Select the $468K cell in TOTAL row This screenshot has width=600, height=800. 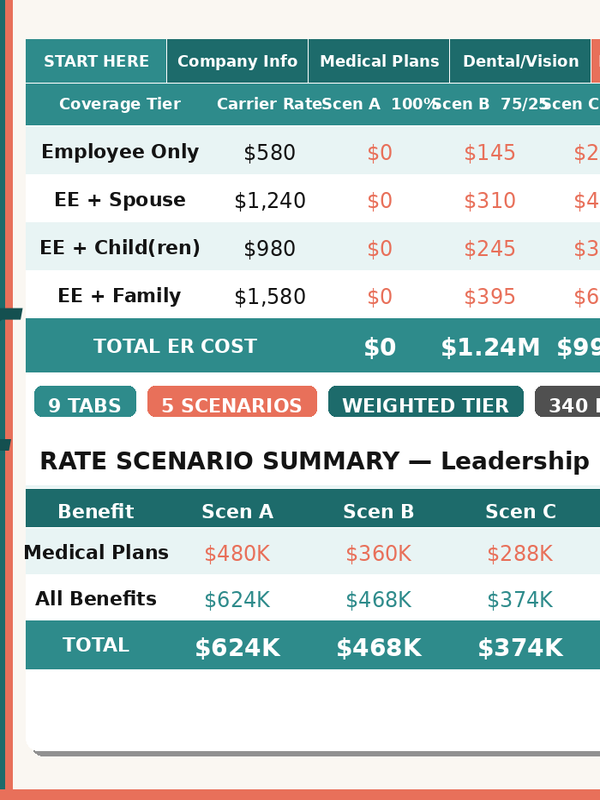point(379,647)
